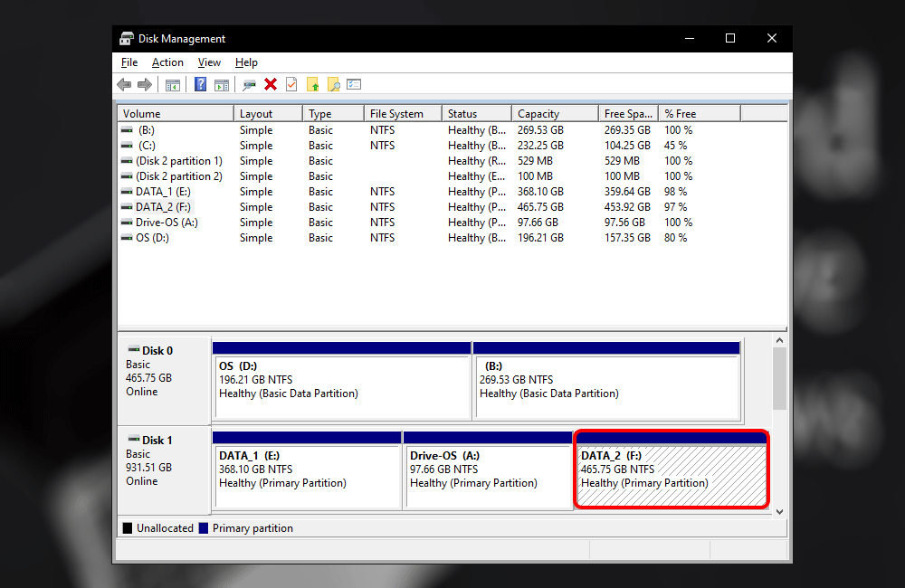
Task: Click the red X Delete icon
Action: click(270, 85)
